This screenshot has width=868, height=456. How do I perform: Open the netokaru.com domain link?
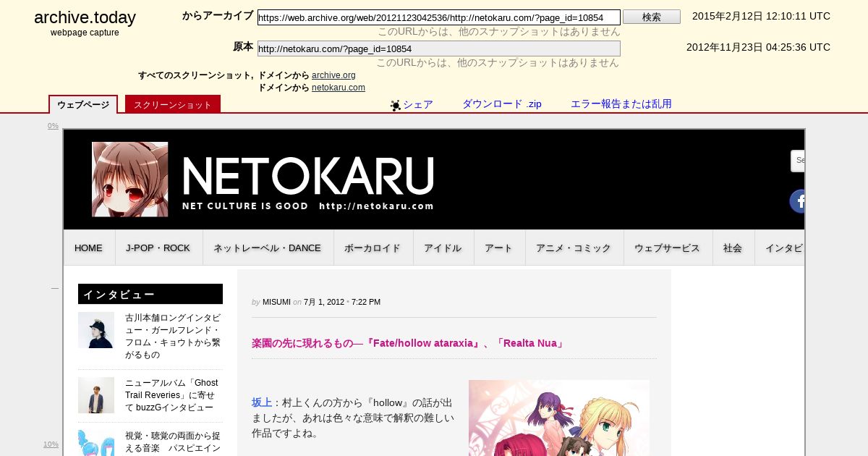pos(339,88)
